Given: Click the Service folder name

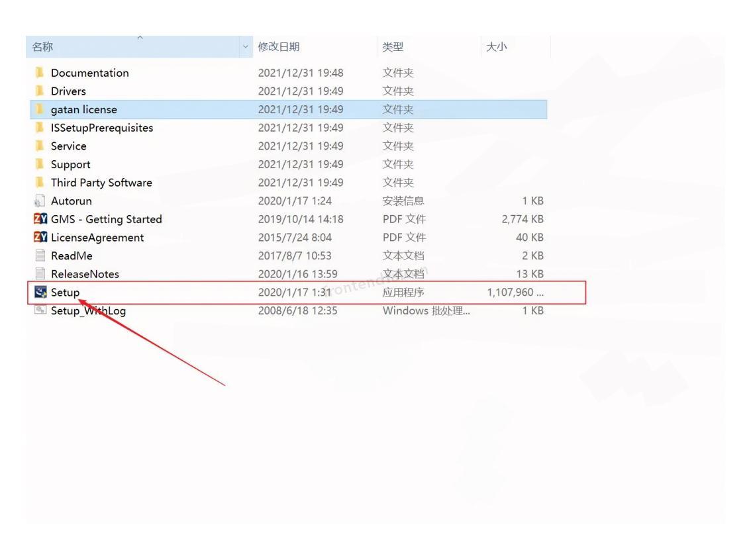Looking at the screenshot, I should [x=68, y=146].
